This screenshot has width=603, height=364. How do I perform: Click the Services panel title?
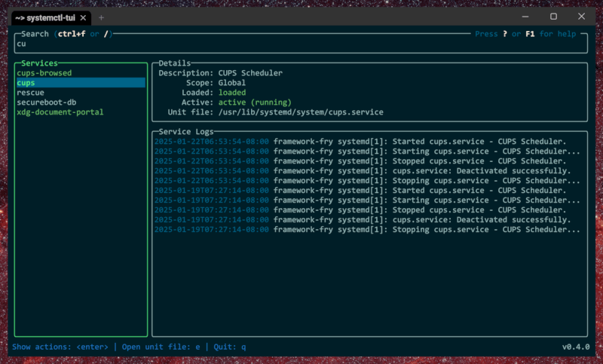[39, 63]
